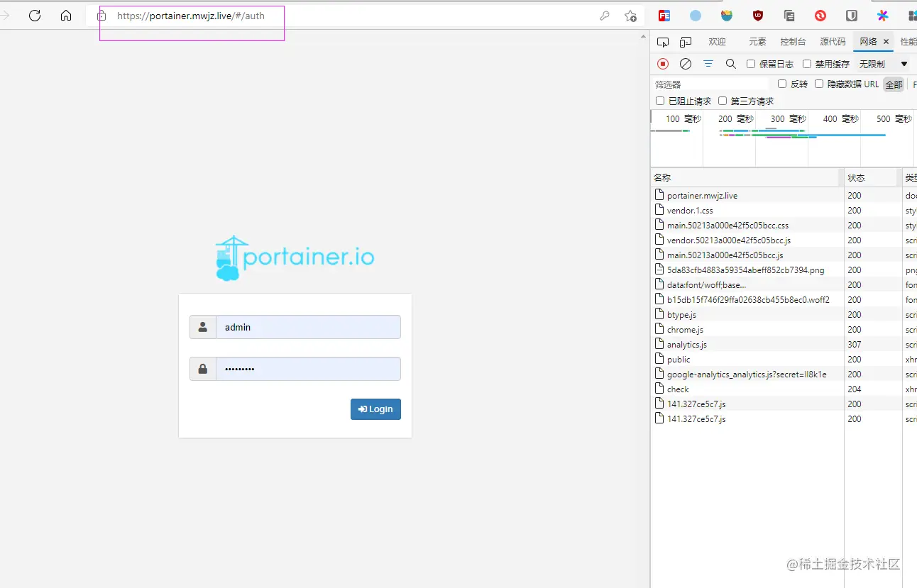Stop network recording red button
This screenshot has width=917, height=588.
[x=663, y=64]
